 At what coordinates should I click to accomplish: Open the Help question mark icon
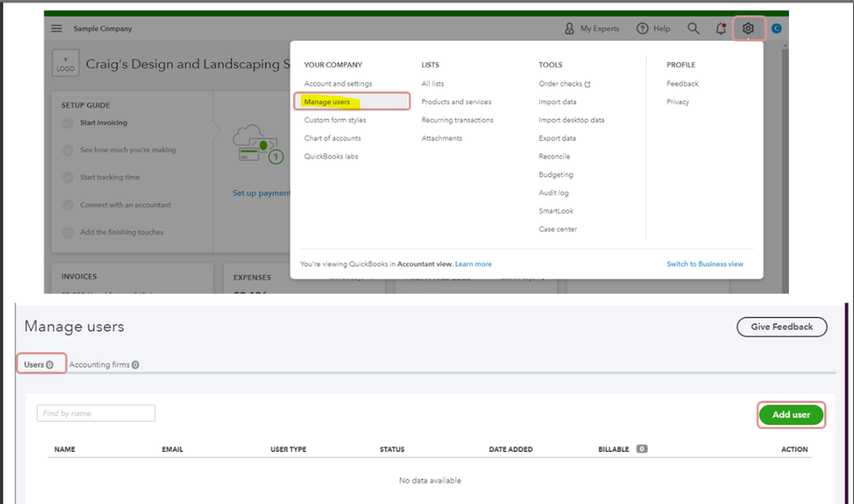click(x=643, y=28)
